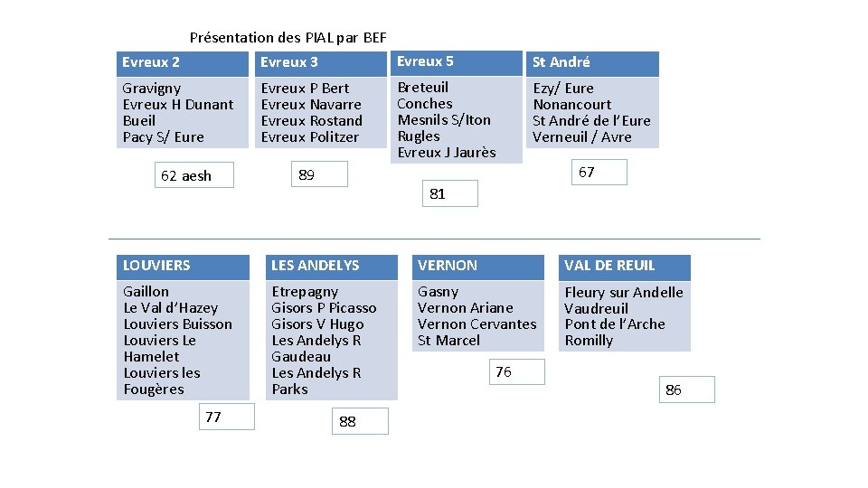The width and height of the screenshot is (868, 488).
Task: Click the Evreux 5 header
Action: (x=456, y=63)
